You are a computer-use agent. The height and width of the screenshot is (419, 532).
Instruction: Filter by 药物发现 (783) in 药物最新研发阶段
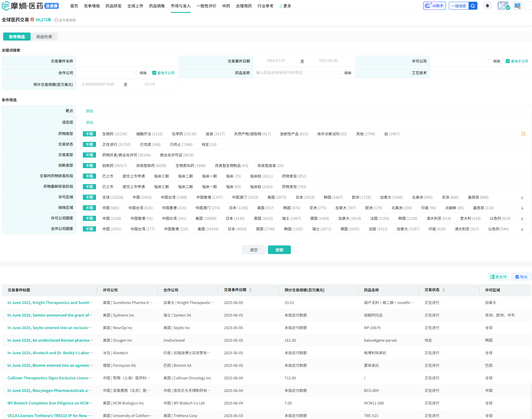coord(294,187)
